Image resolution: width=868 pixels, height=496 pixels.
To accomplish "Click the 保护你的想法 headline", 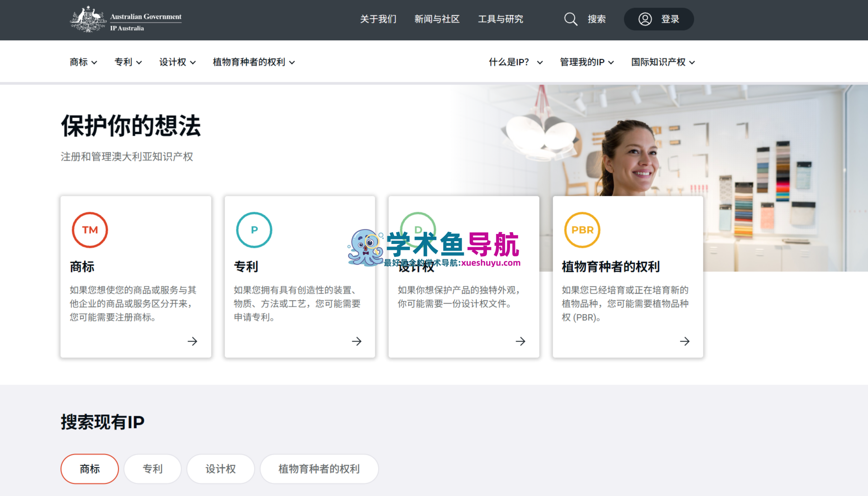I will click(131, 125).
